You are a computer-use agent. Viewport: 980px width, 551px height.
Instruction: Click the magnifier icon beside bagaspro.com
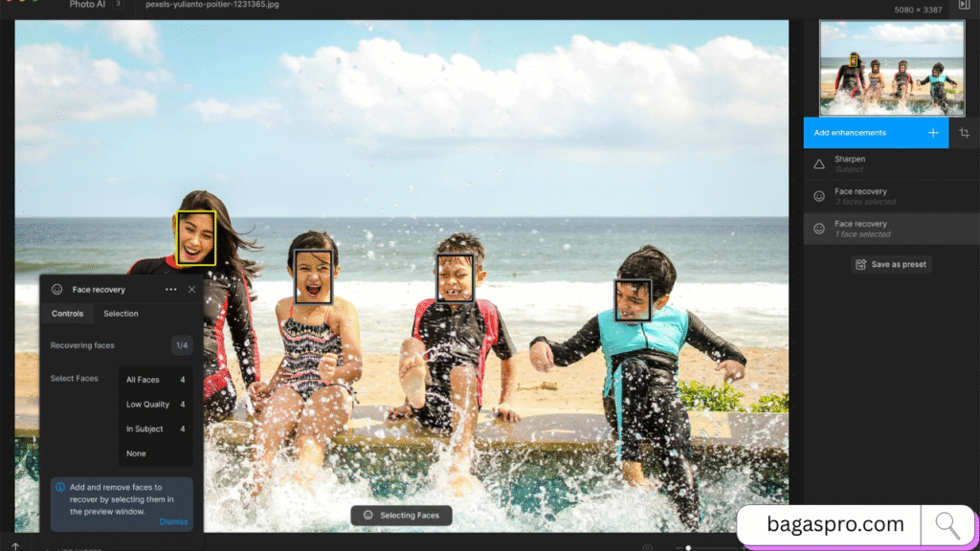(x=948, y=524)
